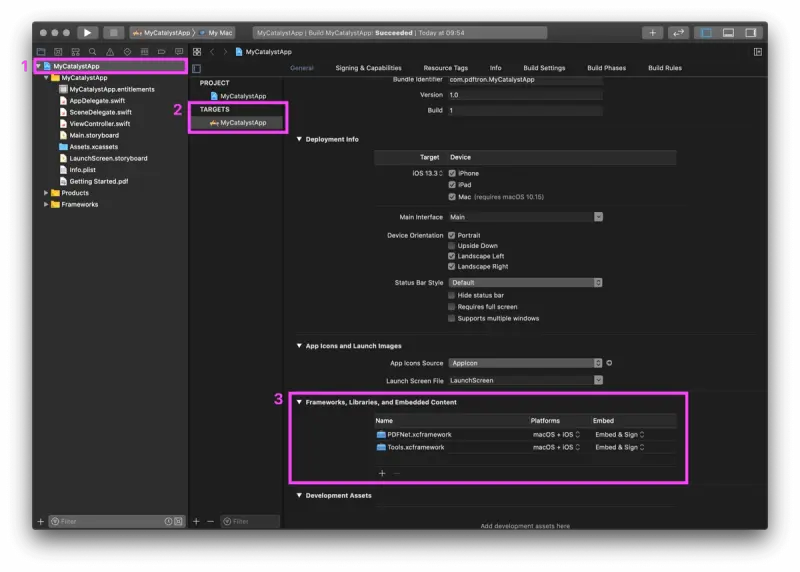Add a framework with the plus button
The height and width of the screenshot is (572, 800).
(382, 473)
